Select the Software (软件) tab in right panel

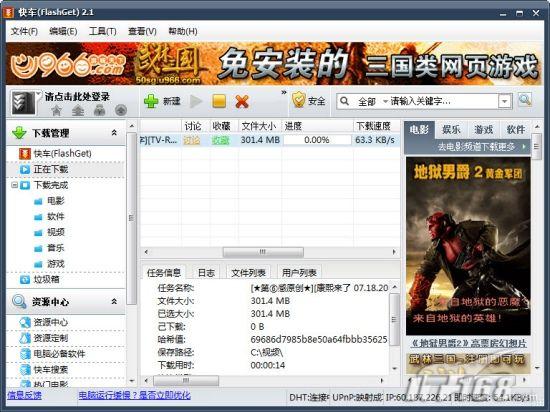tap(516, 130)
